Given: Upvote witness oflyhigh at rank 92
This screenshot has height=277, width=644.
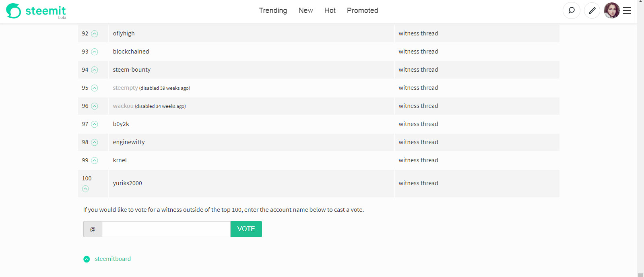Looking at the screenshot, I should point(95,34).
